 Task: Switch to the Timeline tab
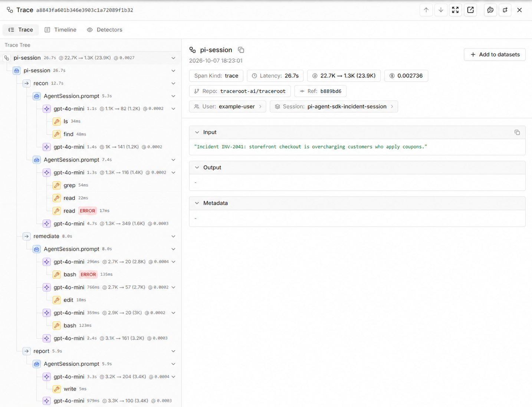(60, 30)
